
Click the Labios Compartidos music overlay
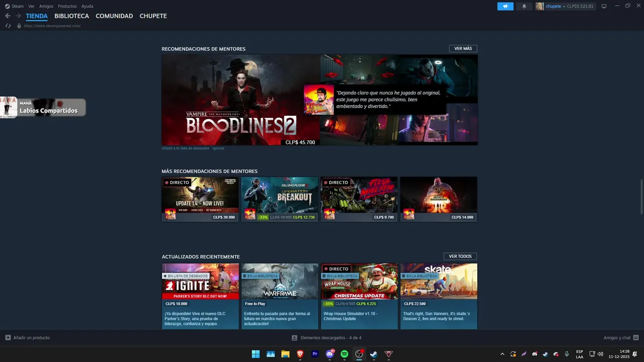43,107
